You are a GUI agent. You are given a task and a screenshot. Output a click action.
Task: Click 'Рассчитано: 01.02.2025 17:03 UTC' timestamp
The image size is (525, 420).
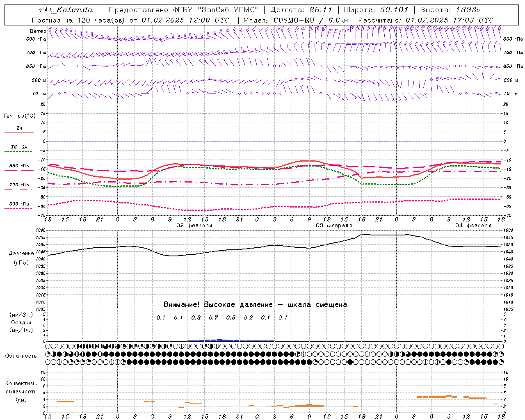point(426,20)
